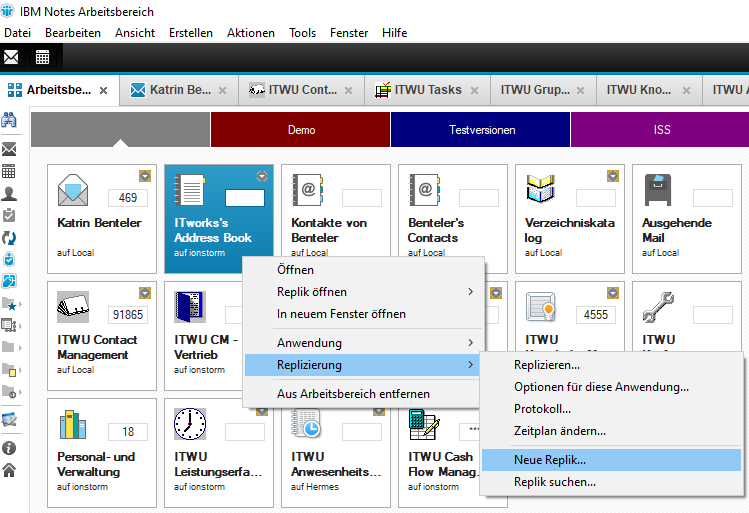Expand dropdown arrow on Katrin Benteler tile
The image size is (749, 513).
pos(145,176)
